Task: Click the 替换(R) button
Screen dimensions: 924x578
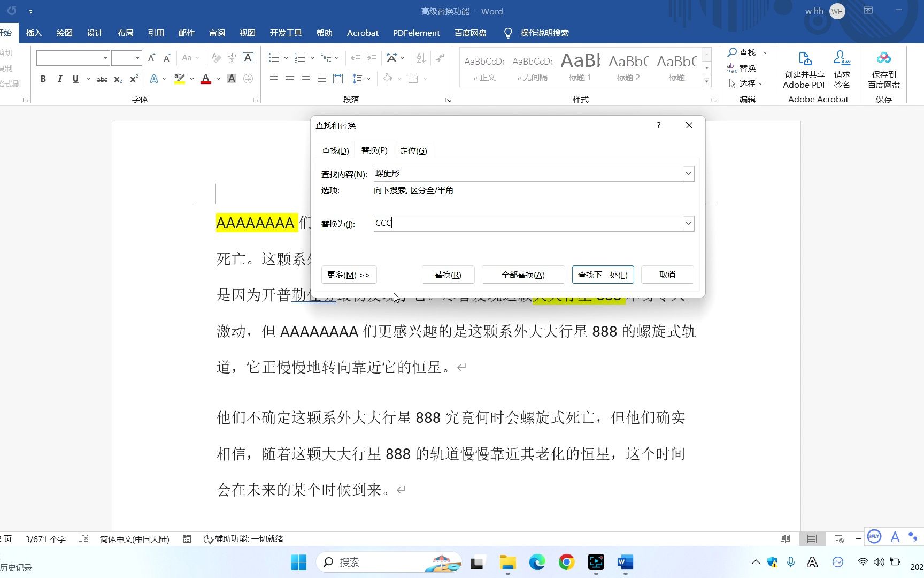Action: coord(448,275)
